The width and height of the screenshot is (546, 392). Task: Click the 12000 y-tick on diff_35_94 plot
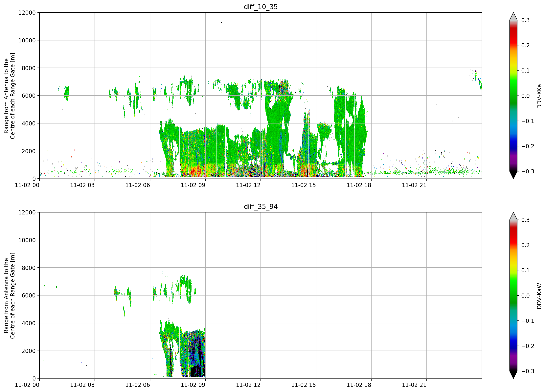[27, 212]
